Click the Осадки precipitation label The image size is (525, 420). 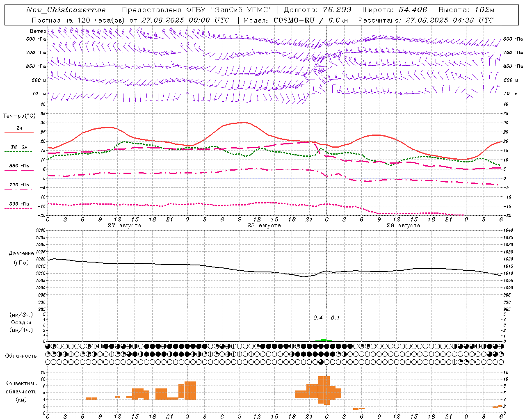21,322
